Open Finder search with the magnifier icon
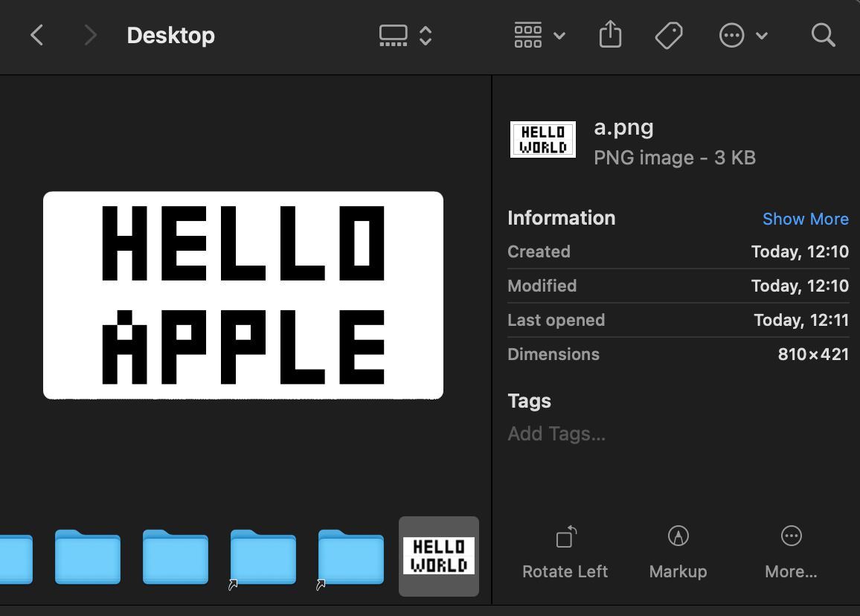The width and height of the screenshot is (860, 616). tap(823, 35)
